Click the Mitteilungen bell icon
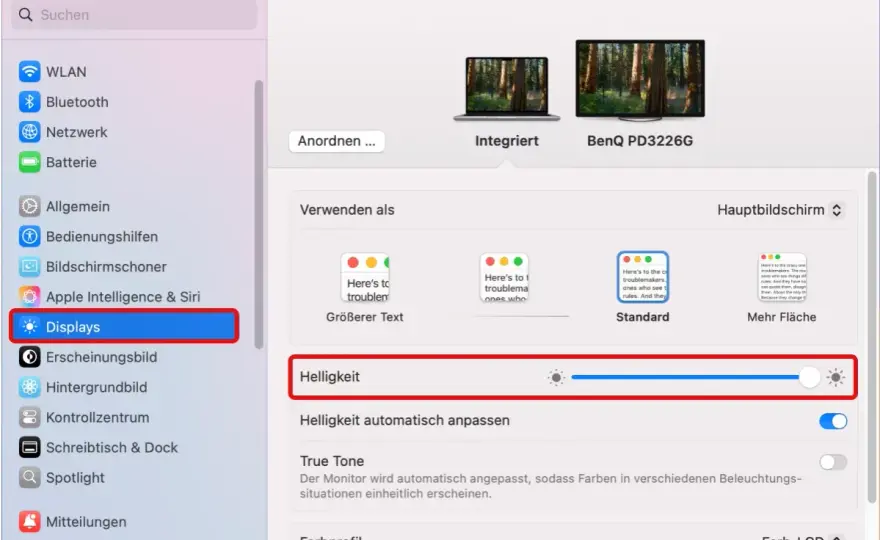 29,521
